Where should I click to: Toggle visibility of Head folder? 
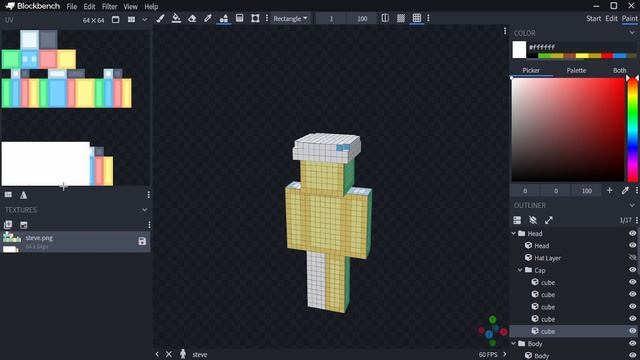click(x=632, y=233)
